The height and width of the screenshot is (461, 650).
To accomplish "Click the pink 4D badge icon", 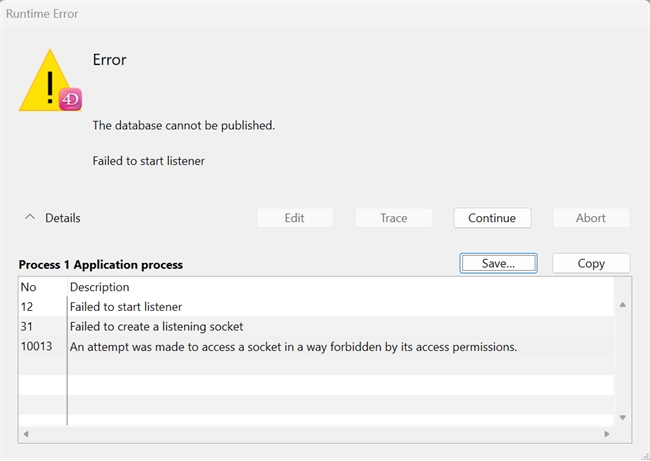I will pos(70,99).
